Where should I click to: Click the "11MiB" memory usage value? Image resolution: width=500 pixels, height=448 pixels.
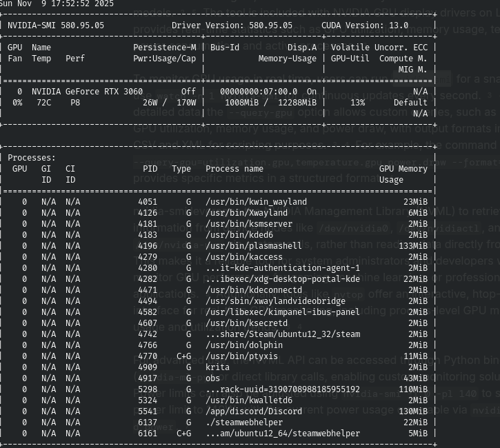click(x=415, y=356)
